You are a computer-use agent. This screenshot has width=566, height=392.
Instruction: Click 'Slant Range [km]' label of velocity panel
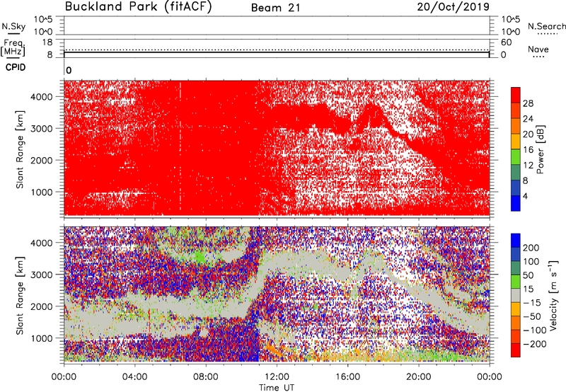pos(20,295)
